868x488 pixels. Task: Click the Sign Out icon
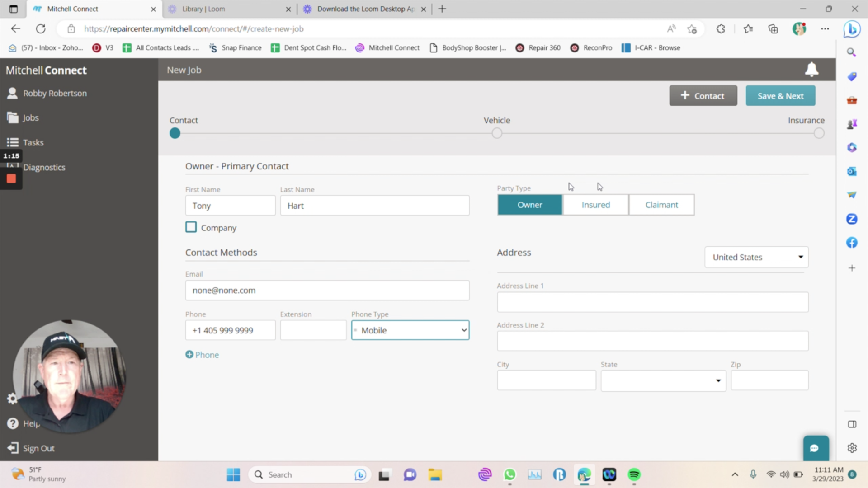tap(13, 448)
